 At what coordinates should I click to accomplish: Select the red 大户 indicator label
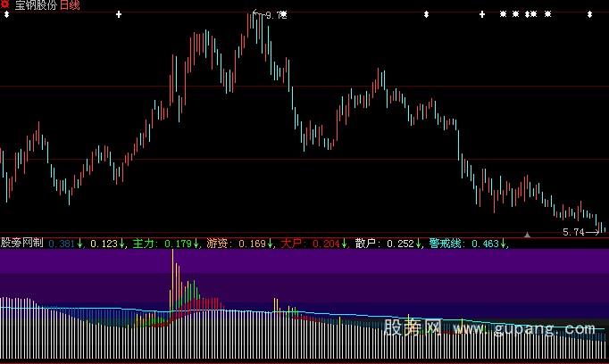click(293, 243)
